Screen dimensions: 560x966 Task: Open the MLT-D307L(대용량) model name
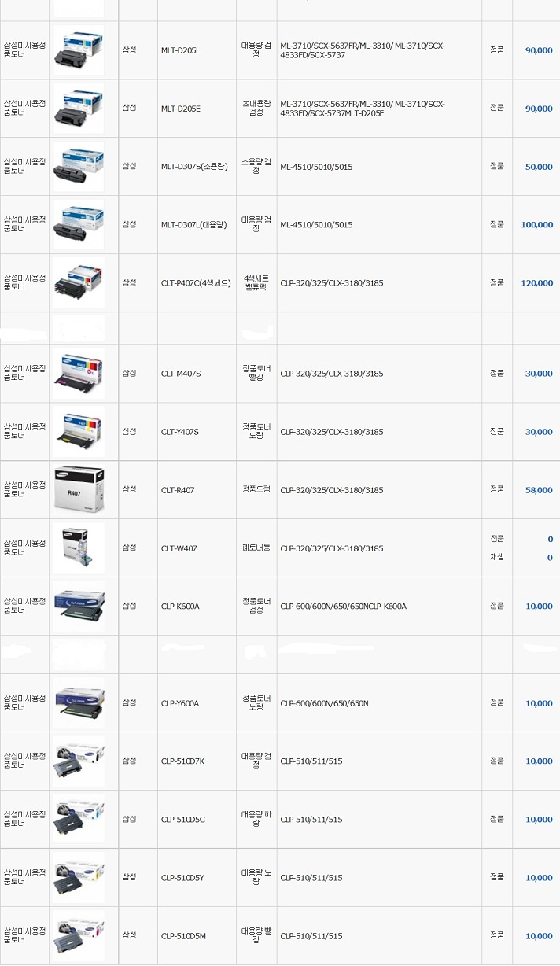(x=194, y=225)
